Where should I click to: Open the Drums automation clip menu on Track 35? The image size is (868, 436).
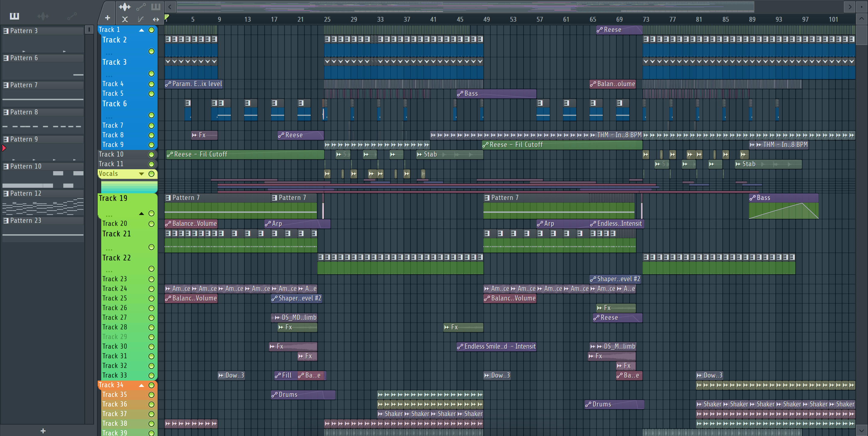click(274, 394)
